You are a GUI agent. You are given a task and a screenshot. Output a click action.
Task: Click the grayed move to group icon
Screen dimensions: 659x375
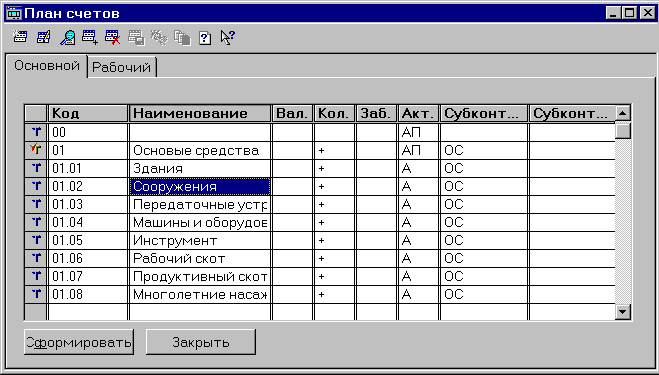(x=136, y=38)
